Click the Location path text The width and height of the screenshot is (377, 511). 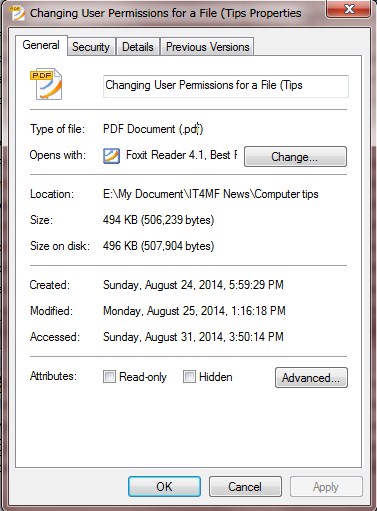(x=211, y=194)
